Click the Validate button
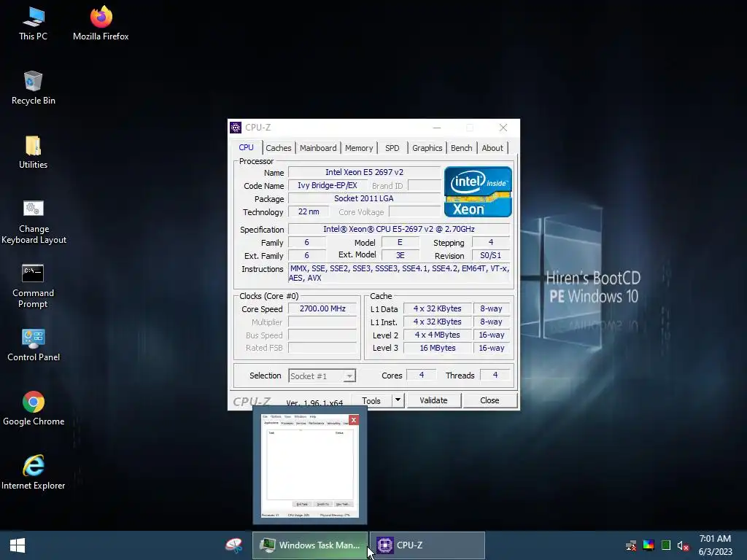 click(x=433, y=400)
